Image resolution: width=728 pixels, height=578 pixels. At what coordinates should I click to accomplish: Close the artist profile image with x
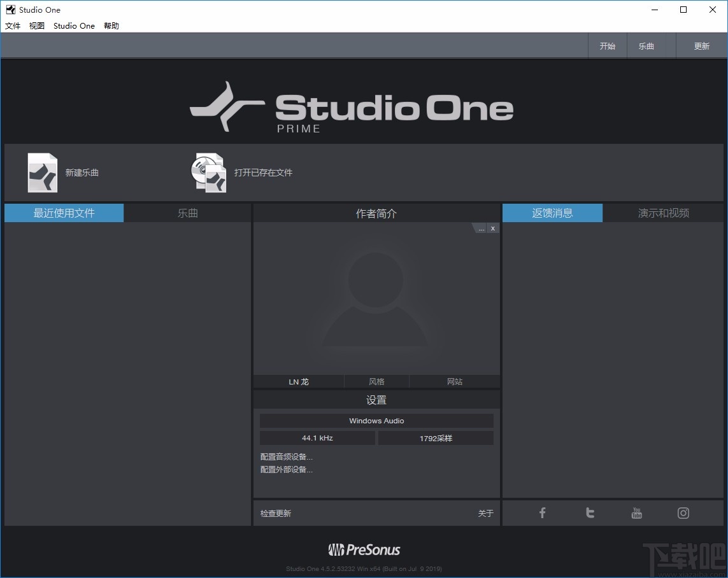click(x=492, y=229)
